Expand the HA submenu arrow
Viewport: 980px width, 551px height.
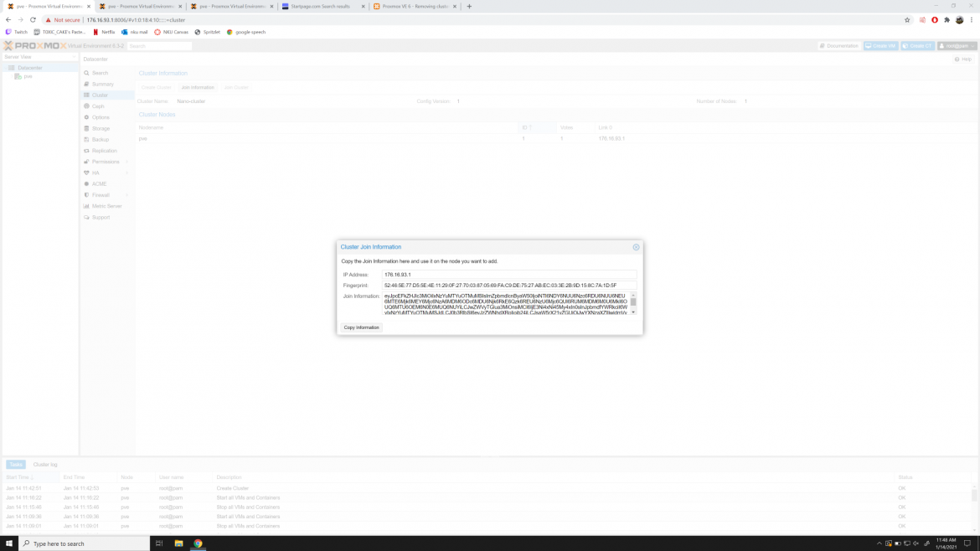pos(126,173)
